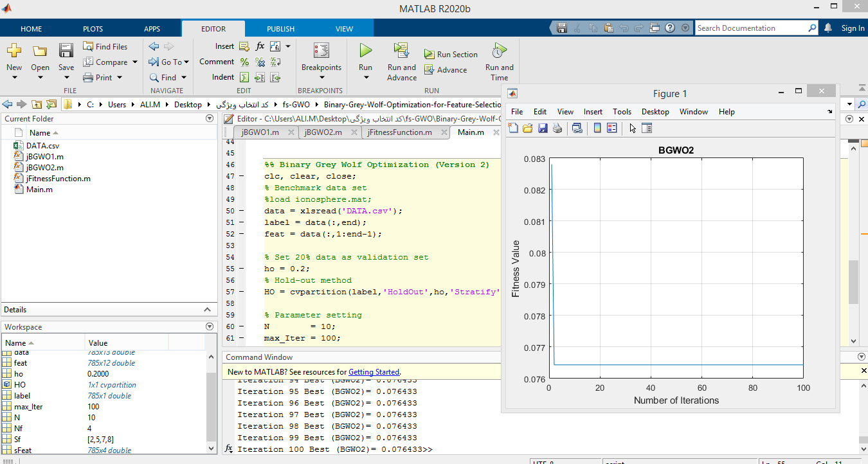Screen dimensions: 868x464
Task: Open the New dropdown arrow
Action: (x=14, y=78)
